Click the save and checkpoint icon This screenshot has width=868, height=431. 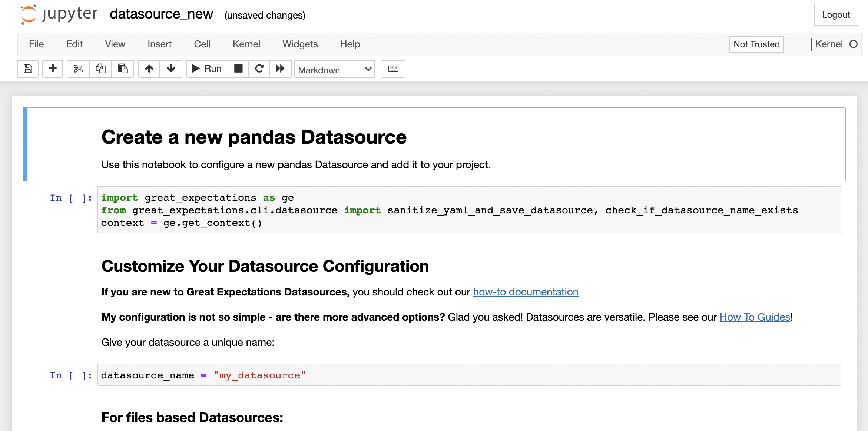28,69
